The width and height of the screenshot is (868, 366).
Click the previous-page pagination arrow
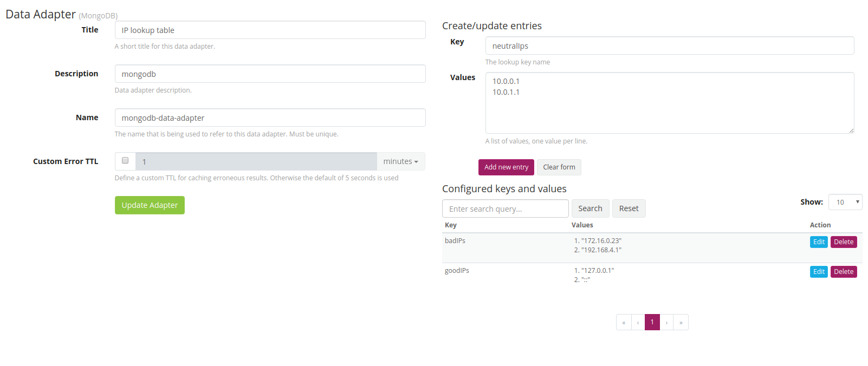coord(638,322)
